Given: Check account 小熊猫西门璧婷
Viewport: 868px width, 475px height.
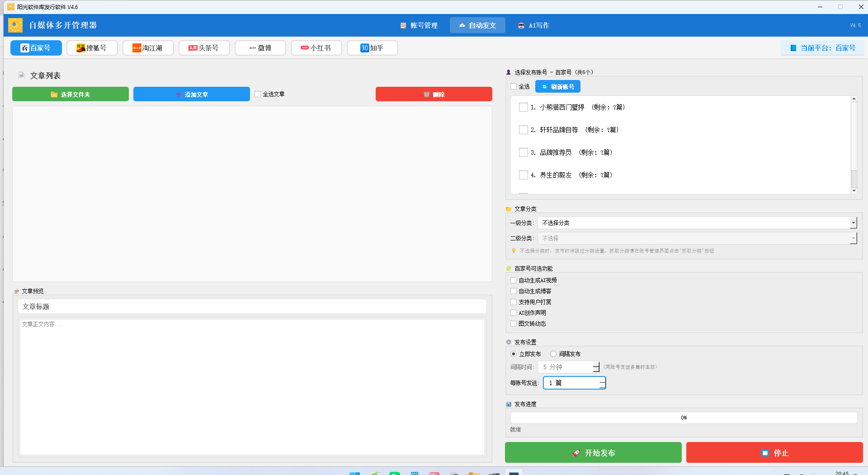Looking at the screenshot, I should pos(524,107).
